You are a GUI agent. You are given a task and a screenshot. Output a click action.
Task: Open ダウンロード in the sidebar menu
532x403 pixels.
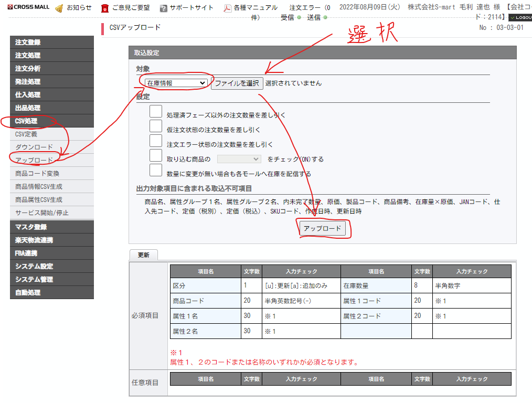pyautogui.click(x=34, y=147)
